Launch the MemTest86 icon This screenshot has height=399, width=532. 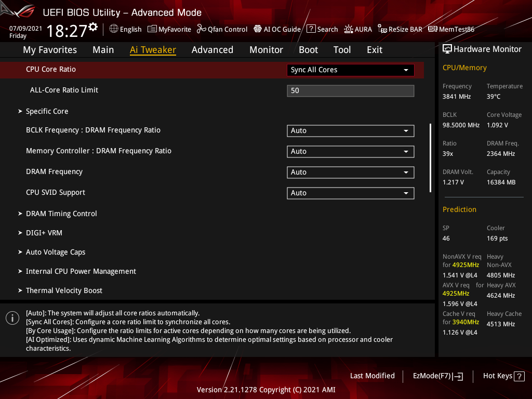pos(433,29)
